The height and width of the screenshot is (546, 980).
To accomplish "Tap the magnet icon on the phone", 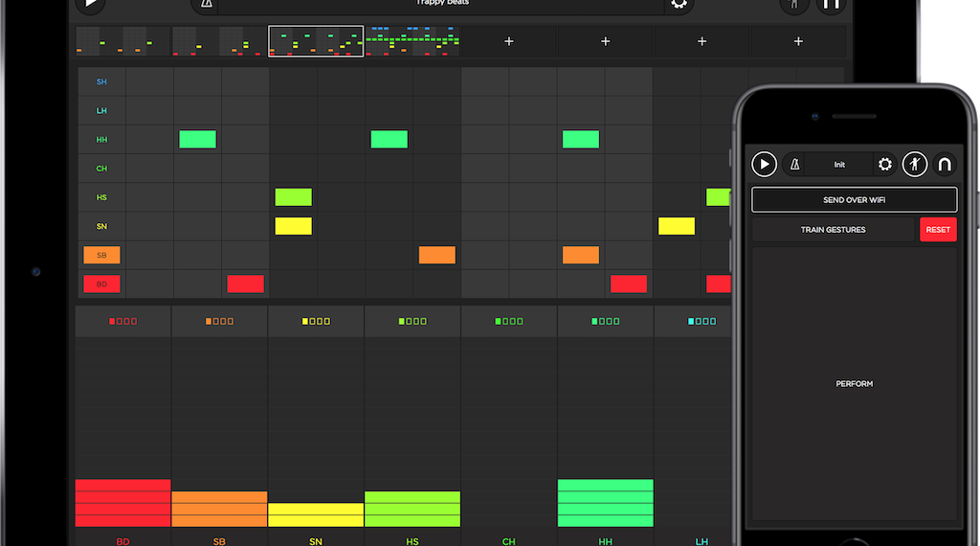I will click(945, 165).
